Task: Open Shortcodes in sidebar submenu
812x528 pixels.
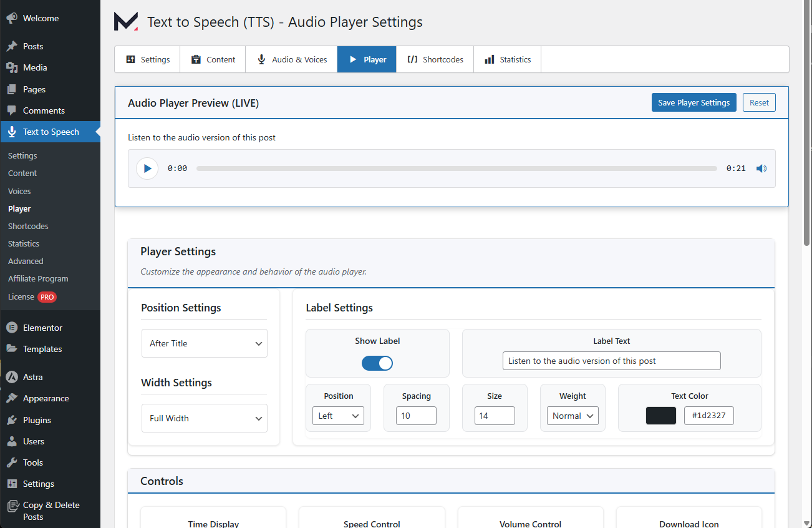Action: [28, 226]
